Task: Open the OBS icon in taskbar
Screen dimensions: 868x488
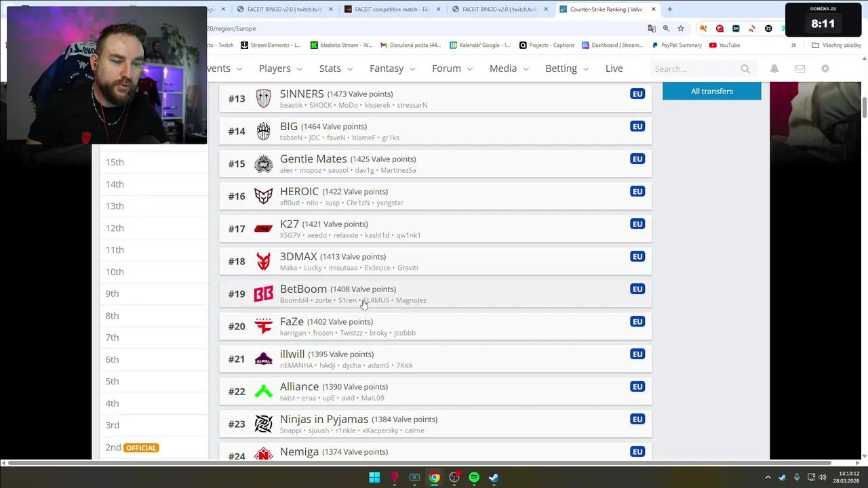Action: point(454,477)
